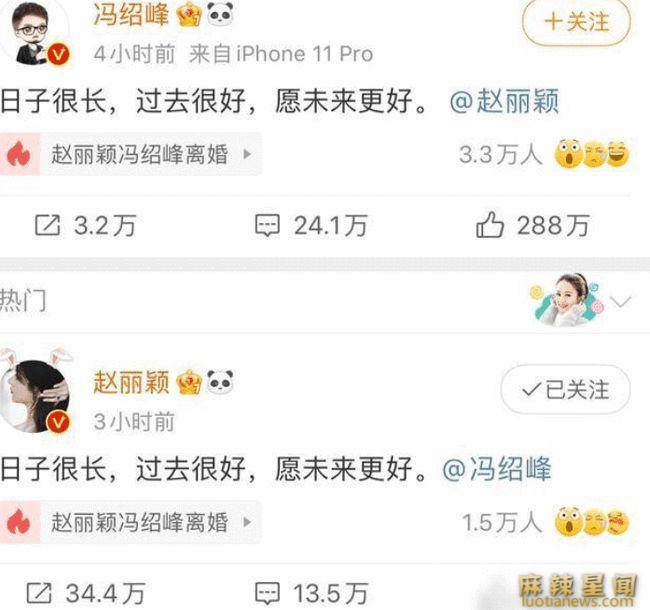Follow 冯绍峰 with the +关注 button
Screen dimensions: 650x610
tap(576, 21)
